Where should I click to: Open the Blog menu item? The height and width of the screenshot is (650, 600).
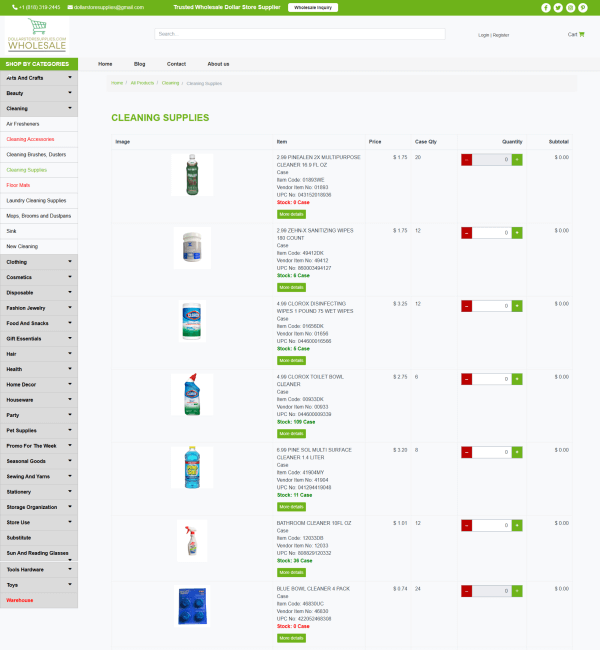point(139,64)
